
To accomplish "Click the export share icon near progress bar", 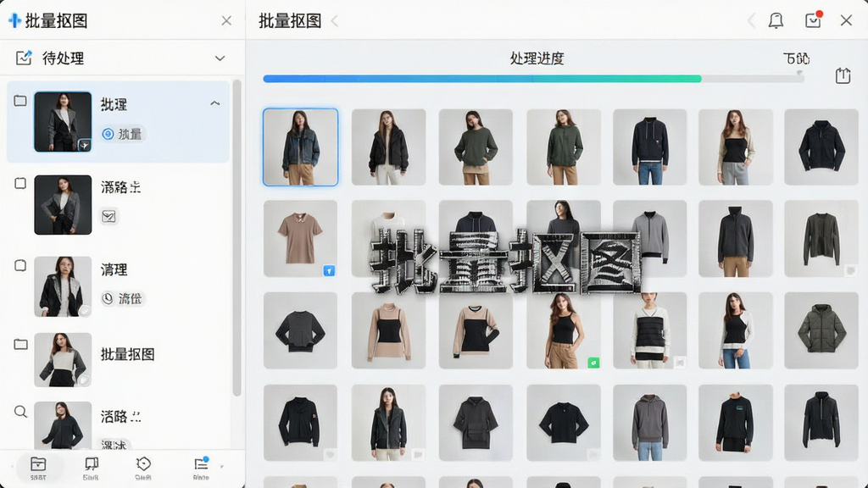I will pyautogui.click(x=843, y=75).
